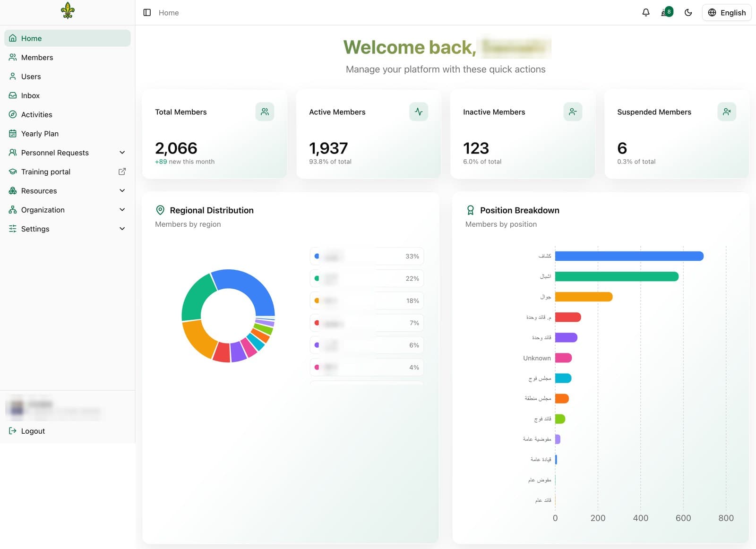Image resolution: width=756 pixels, height=549 pixels.
Task: Open the requests icon with badge 8
Action: (667, 12)
